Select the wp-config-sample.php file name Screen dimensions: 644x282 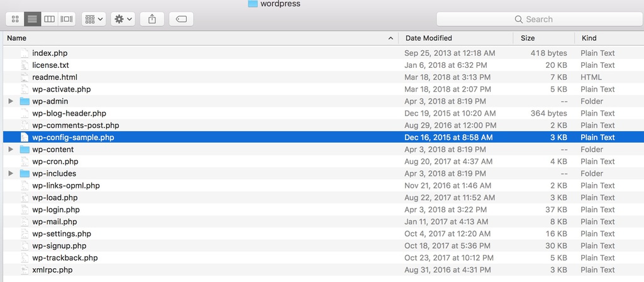pyautogui.click(x=73, y=138)
